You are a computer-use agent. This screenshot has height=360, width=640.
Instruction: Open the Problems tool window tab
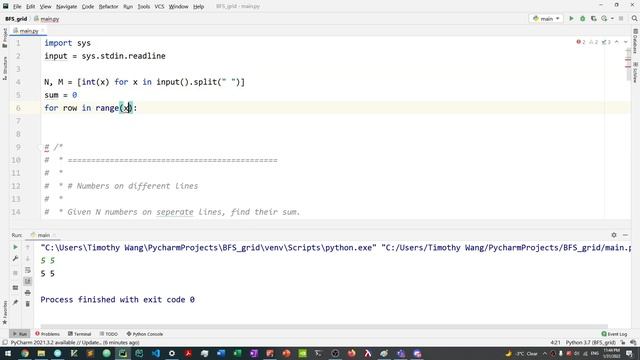pos(47,334)
